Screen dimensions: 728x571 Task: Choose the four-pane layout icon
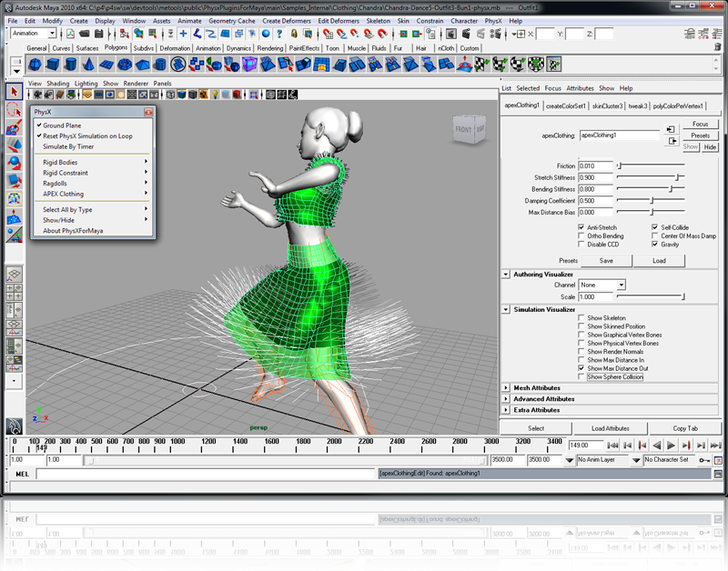coord(14,292)
